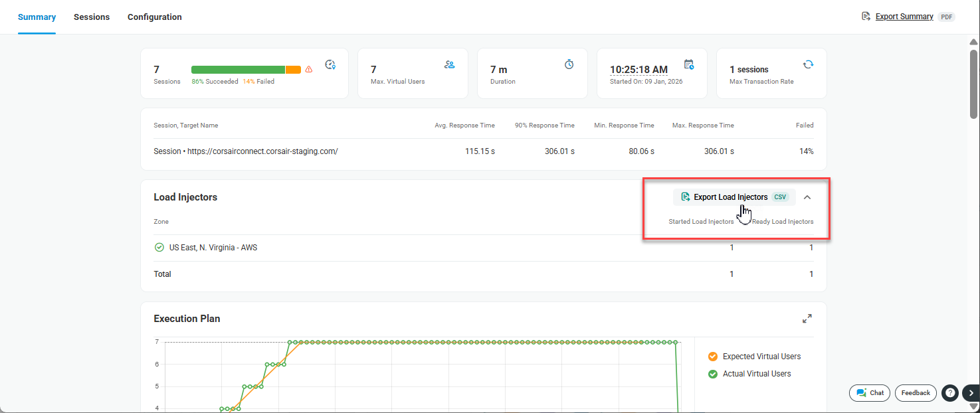Expand the Execution Plan chart to fullscreen
This screenshot has height=413, width=980.
(x=807, y=319)
